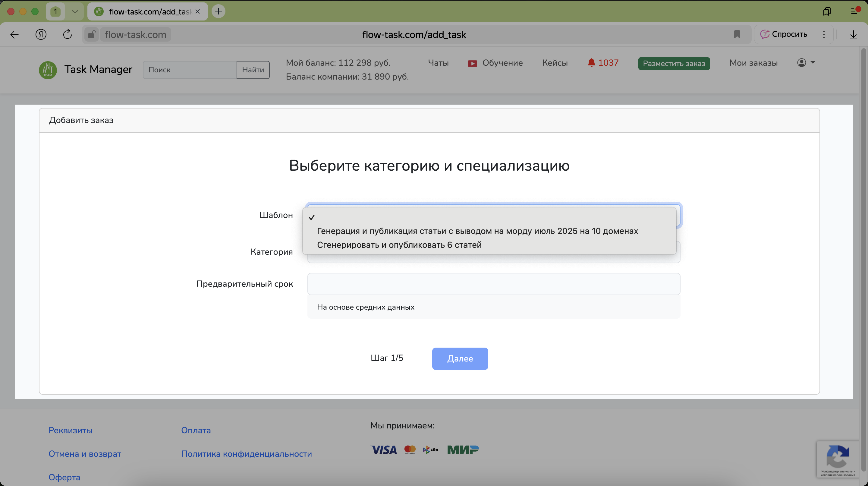Expand the tab groups chevron
Image resolution: width=868 pixels, height=486 pixels.
click(x=75, y=11)
